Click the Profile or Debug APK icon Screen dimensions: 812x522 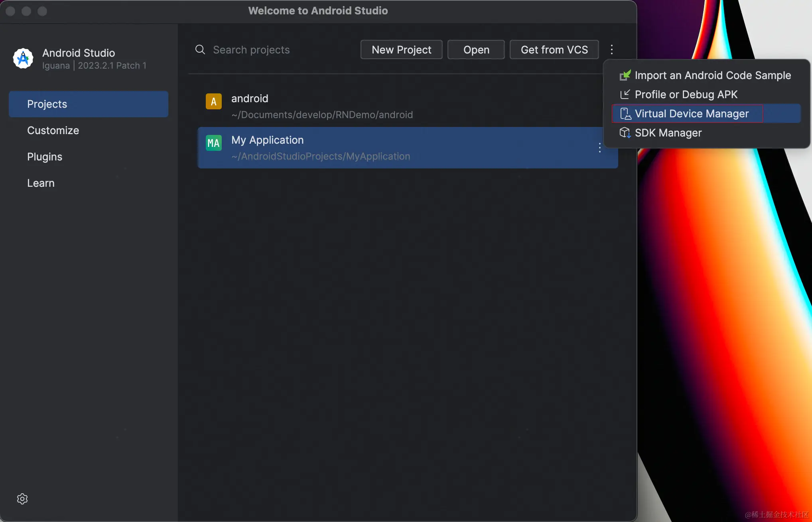625,94
